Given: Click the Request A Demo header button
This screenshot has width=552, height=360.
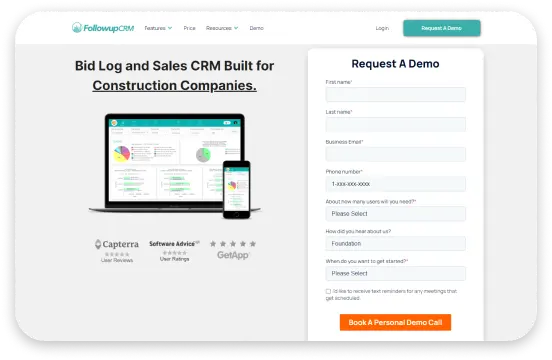Looking at the screenshot, I should (442, 28).
